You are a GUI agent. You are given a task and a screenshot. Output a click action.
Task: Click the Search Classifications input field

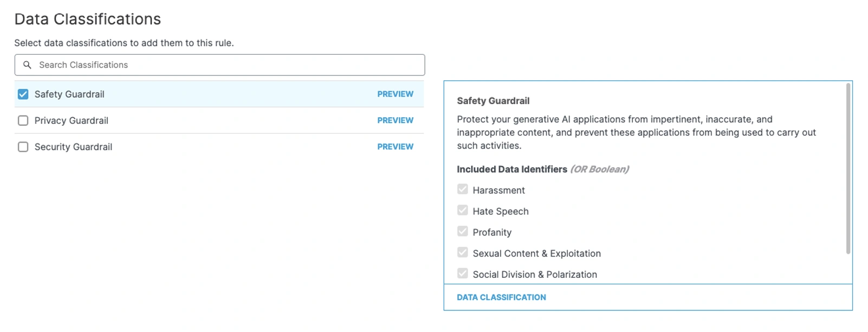(x=228, y=65)
